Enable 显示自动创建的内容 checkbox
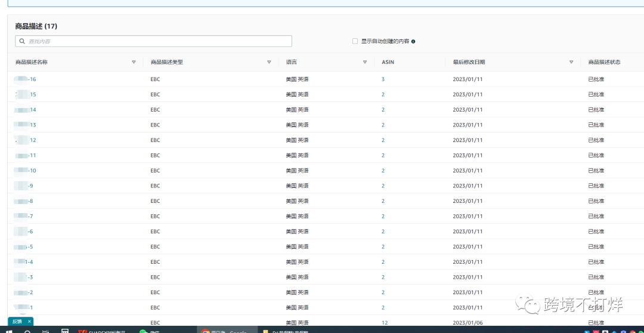 (355, 41)
